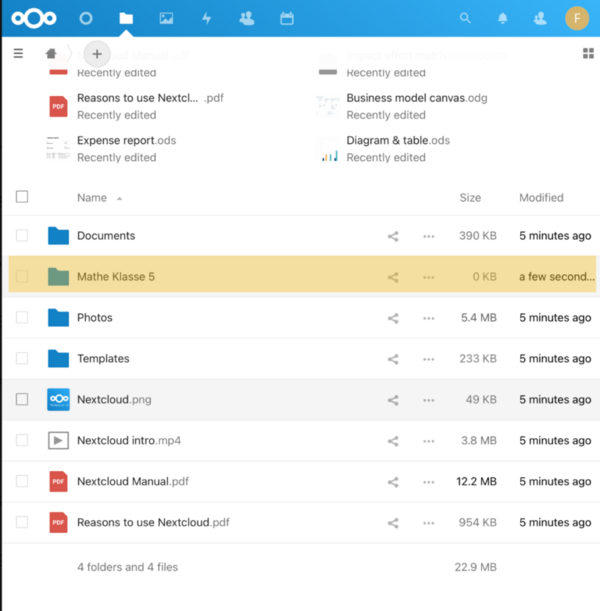Screen dimensions: 600x611
Task: Sort by the Size column header
Action: click(x=470, y=198)
